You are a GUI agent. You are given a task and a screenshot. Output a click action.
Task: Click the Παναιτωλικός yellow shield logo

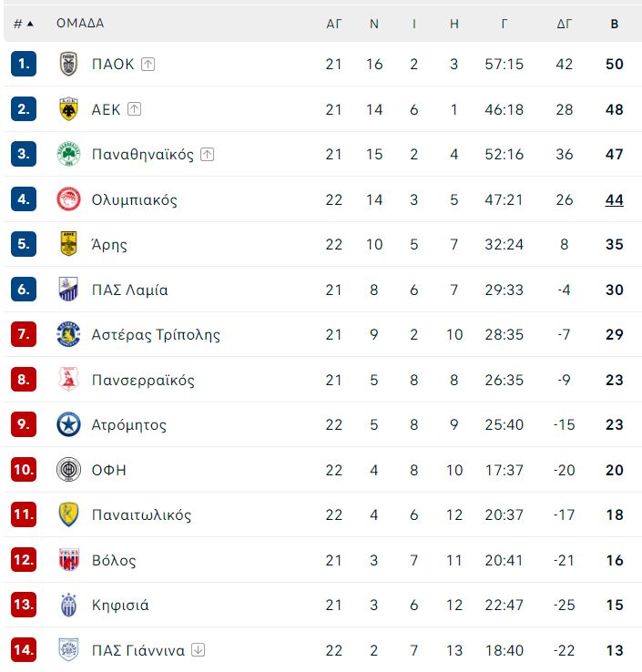coord(68,514)
